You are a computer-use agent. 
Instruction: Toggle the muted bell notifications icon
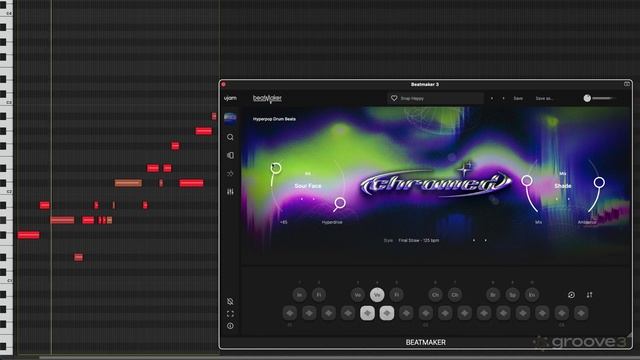[x=230, y=301]
